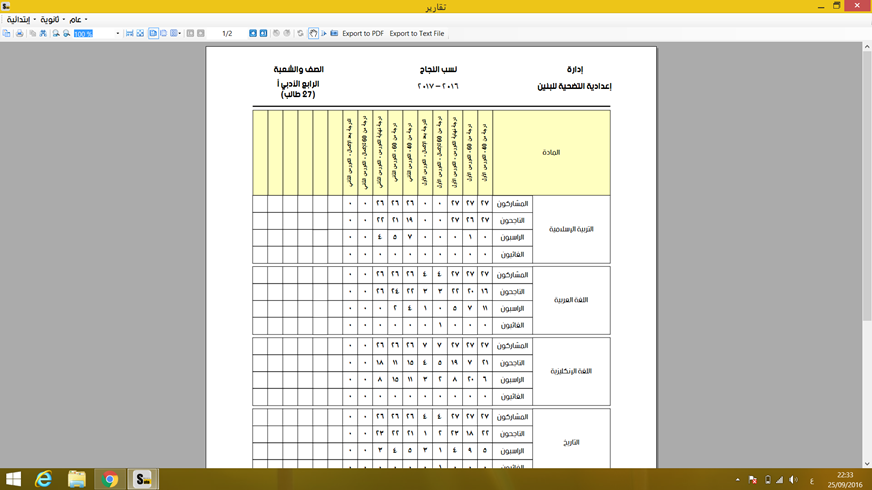Click the Print report icon
The width and height of the screenshot is (872, 490).
[19, 34]
